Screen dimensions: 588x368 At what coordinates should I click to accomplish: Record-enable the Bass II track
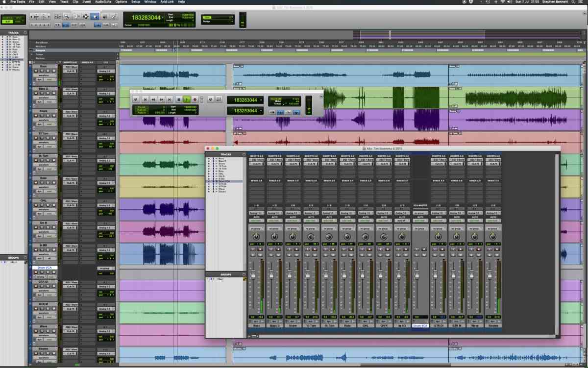click(36, 93)
